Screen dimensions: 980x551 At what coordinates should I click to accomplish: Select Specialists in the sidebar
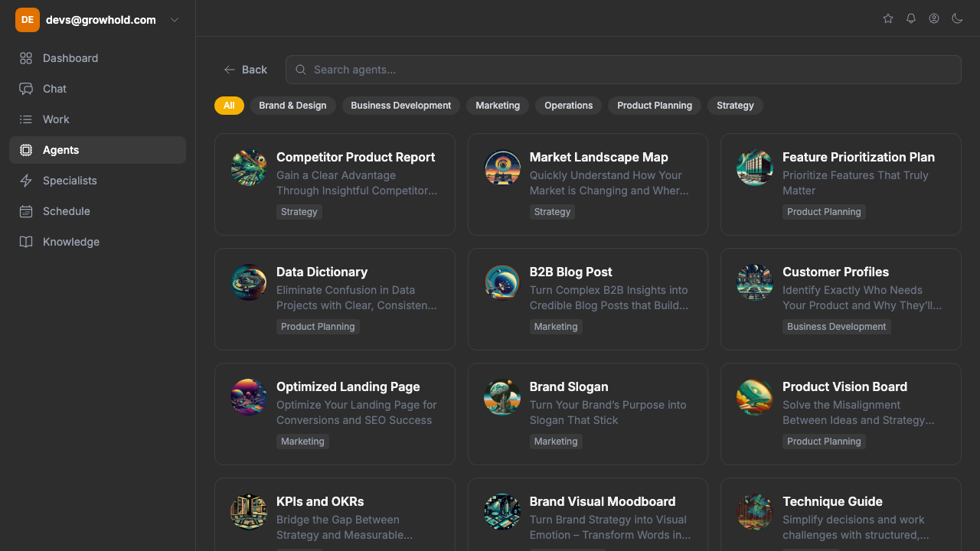click(70, 181)
